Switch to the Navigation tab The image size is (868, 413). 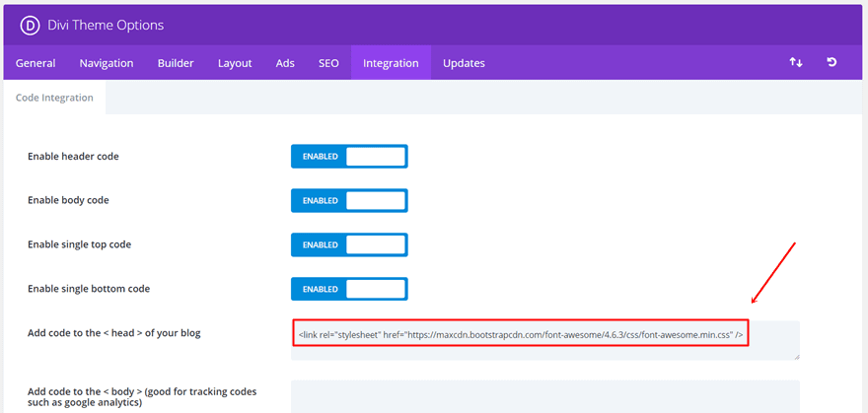107,63
